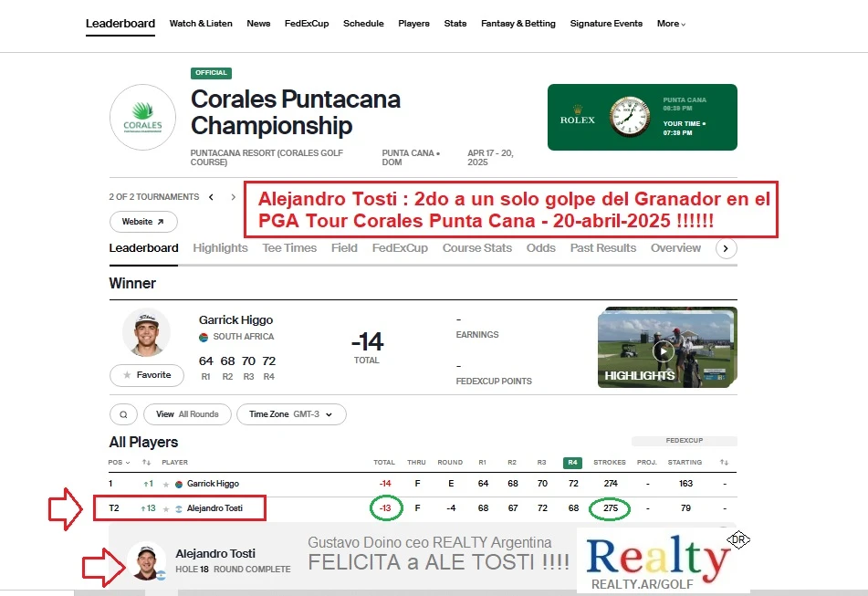Click the Rolex clock widget
The height and width of the screenshot is (596, 868).
[x=643, y=118]
